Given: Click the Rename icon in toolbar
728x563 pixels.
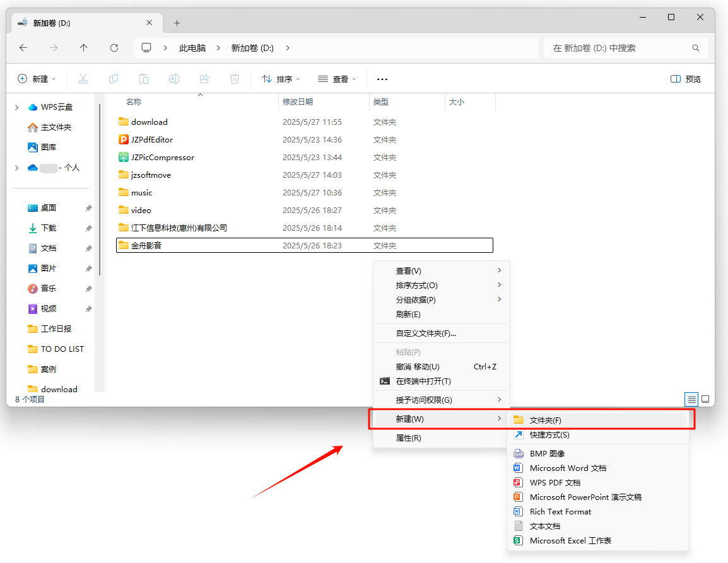Looking at the screenshot, I should pyautogui.click(x=174, y=79).
